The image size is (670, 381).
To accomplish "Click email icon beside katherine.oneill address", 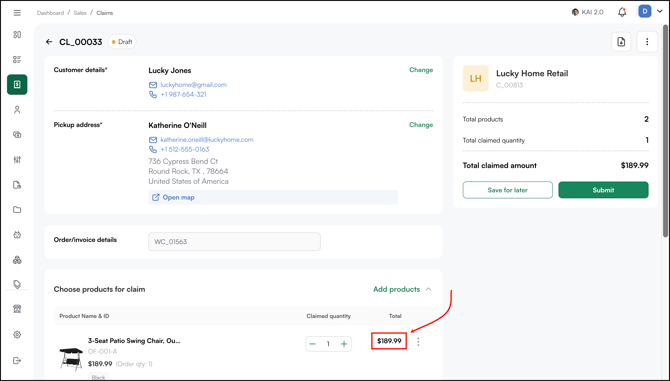I will click(x=153, y=140).
